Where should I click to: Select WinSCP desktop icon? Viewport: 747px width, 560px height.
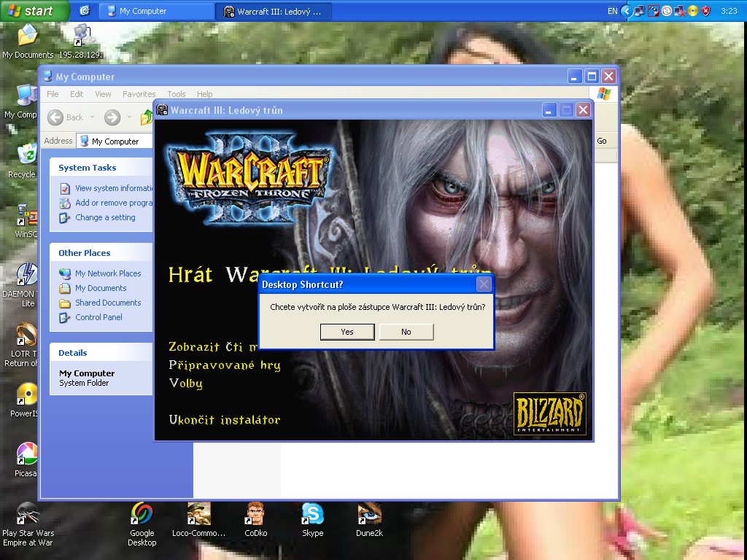[x=26, y=222]
